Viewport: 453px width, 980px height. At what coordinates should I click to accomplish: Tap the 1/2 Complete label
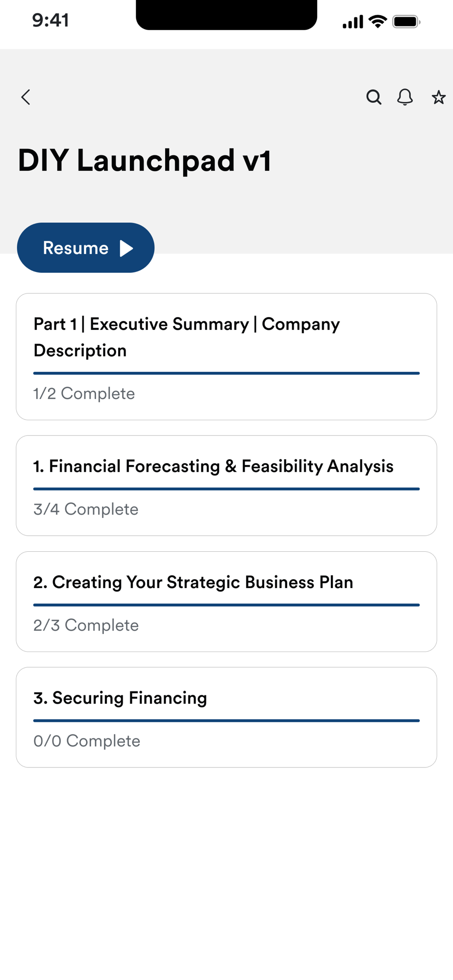click(x=84, y=393)
